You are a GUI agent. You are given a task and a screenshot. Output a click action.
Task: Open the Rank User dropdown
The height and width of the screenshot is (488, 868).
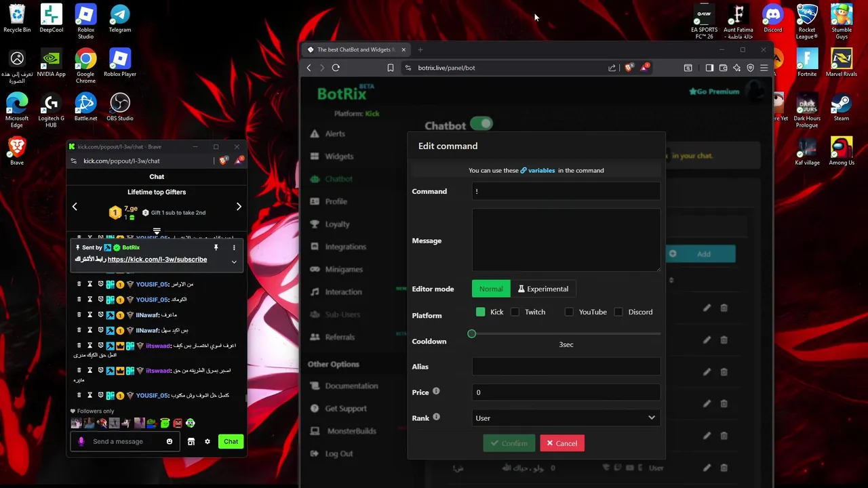click(566, 418)
